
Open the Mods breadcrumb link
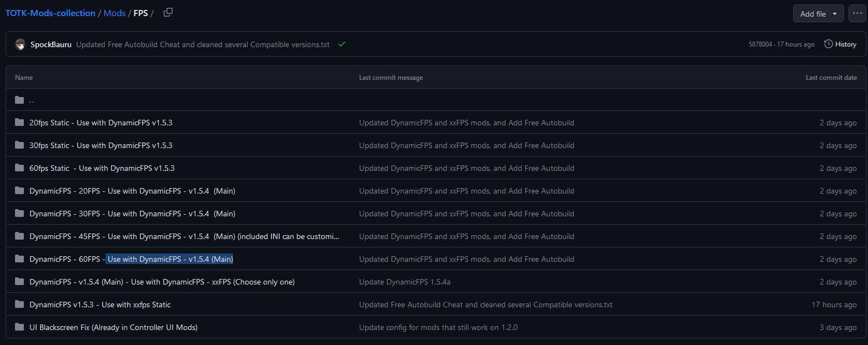point(114,13)
